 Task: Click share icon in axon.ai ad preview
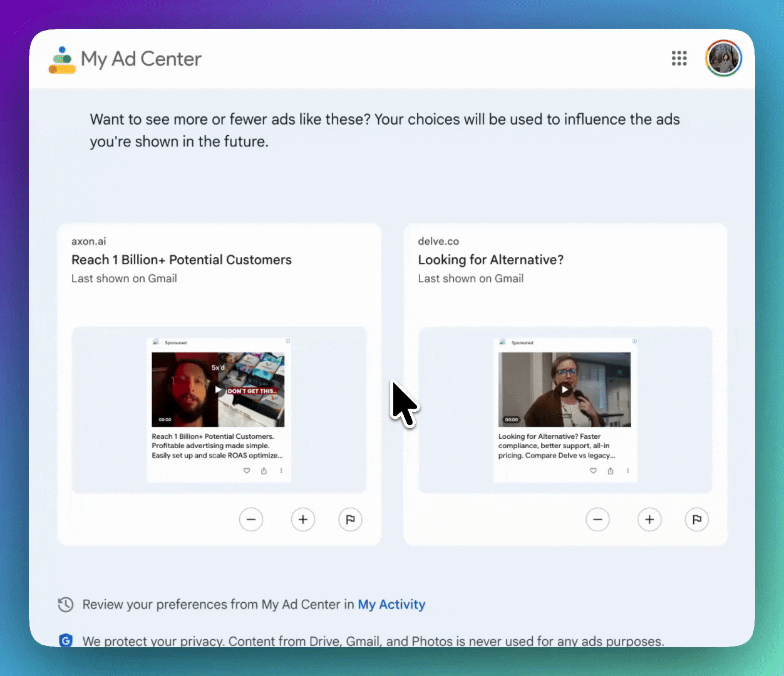(x=264, y=471)
